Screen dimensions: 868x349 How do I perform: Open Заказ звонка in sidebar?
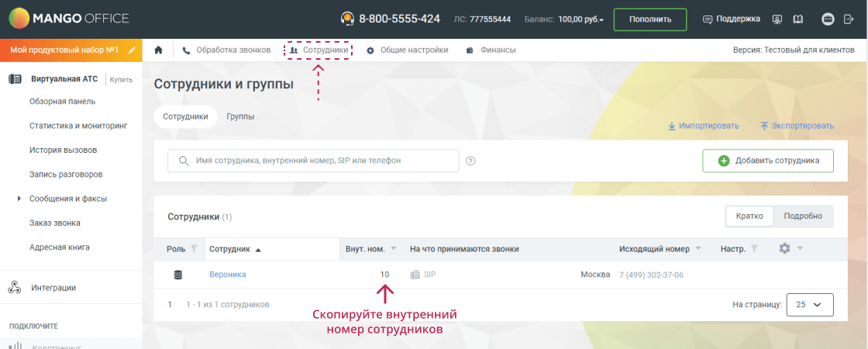[55, 223]
